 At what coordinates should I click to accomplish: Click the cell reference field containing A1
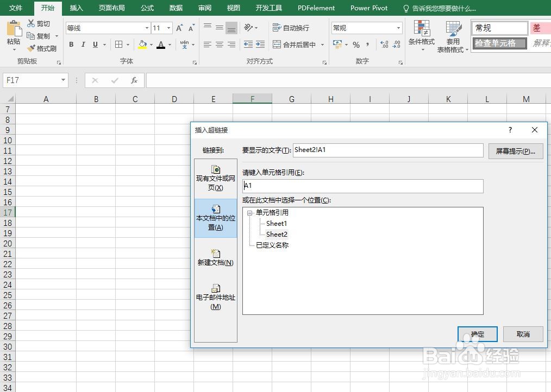[362, 186]
